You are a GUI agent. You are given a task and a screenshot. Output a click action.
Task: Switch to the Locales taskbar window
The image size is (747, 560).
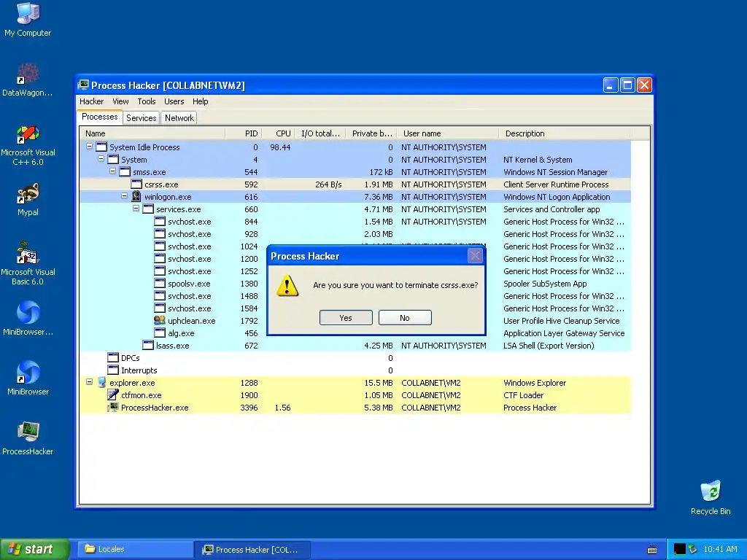[134, 550]
